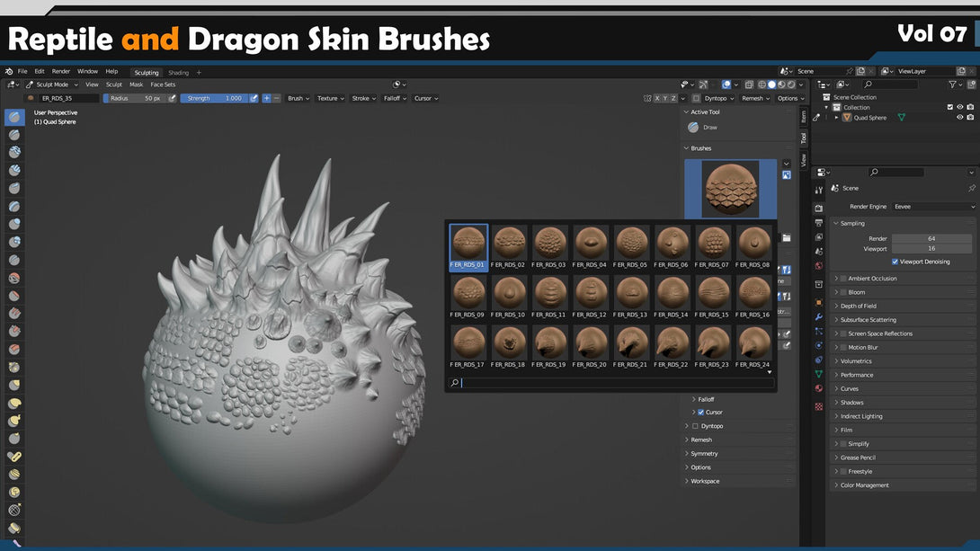This screenshot has width=980, height=551.
Task: Select the Crease sculpt tool
Action: 14,260
